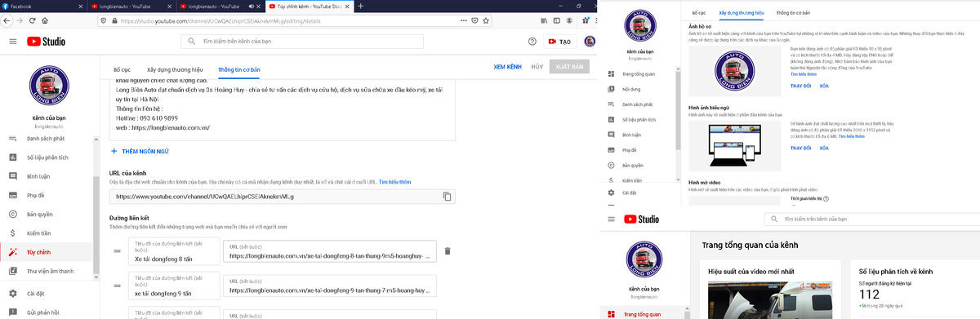The height and width of the screenshot is (319, 980).
Task: Click the channel URL text field
Action: 283,197
